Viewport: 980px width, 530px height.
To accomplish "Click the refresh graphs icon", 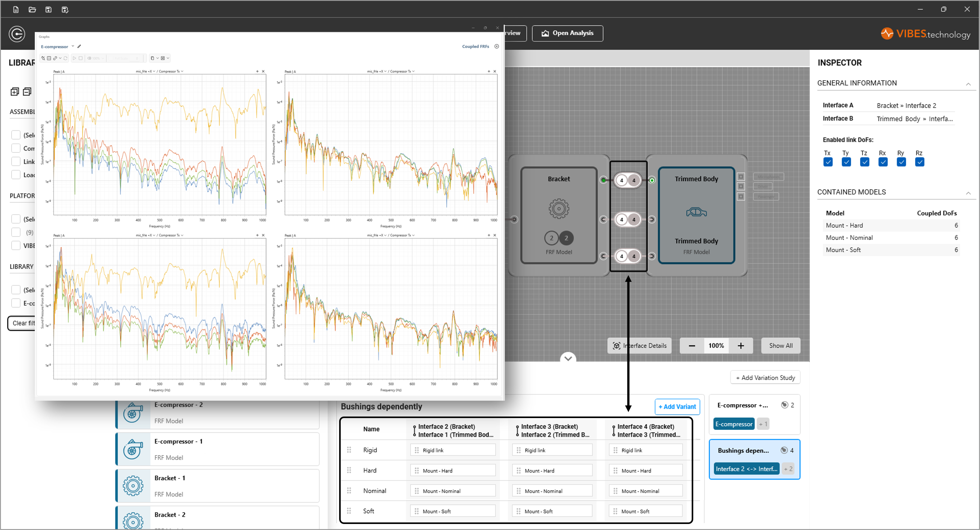I will (65, 58).
